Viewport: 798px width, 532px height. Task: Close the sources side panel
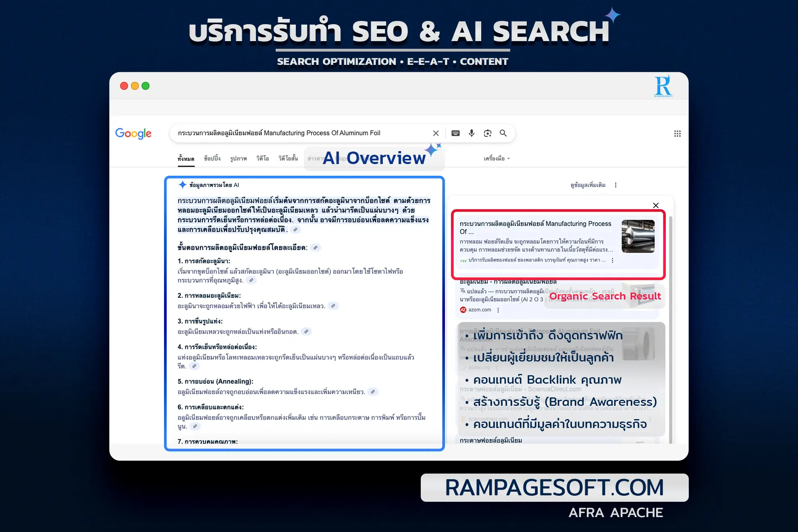656,206
